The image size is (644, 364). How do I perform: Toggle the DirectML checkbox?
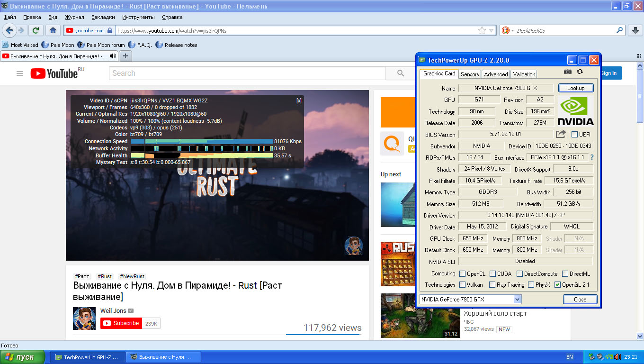click(x=565, y=273)
